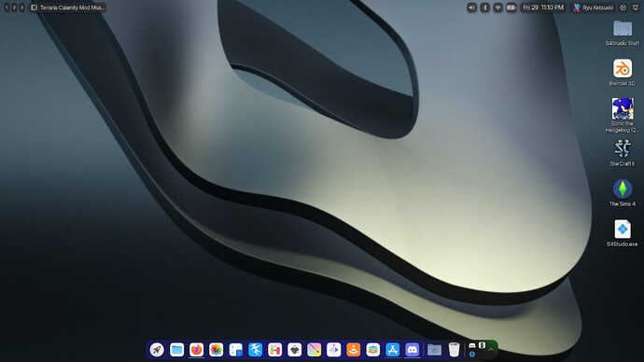This screenshot has width=644, height=362.
Task: Open the file manager in the dock
Action: tap(176, 350)
